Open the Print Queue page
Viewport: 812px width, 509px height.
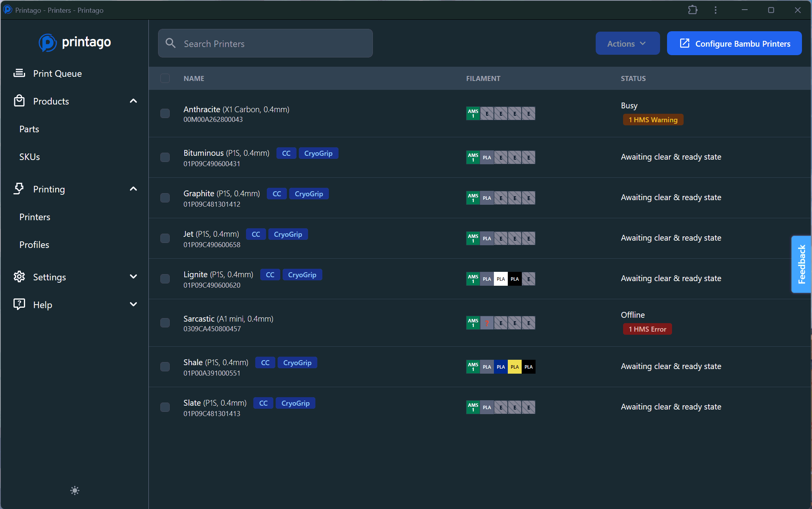pyautogui.click(x=57, y=73)
